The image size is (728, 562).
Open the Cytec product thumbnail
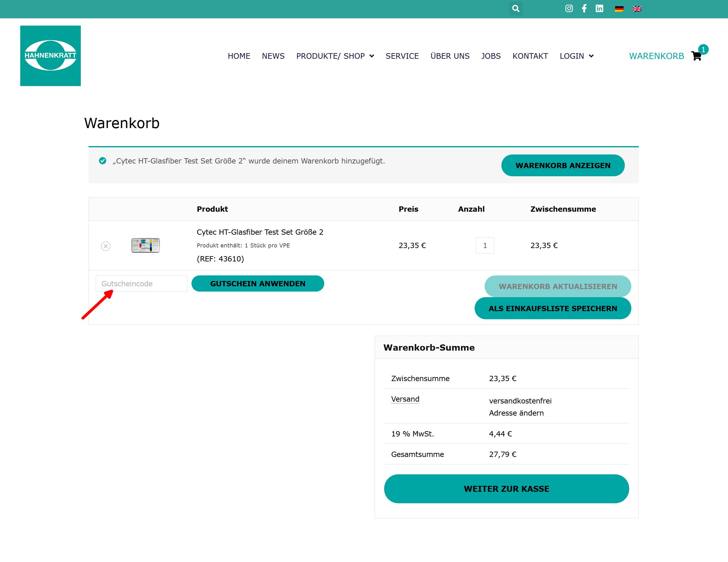point(146,245)
